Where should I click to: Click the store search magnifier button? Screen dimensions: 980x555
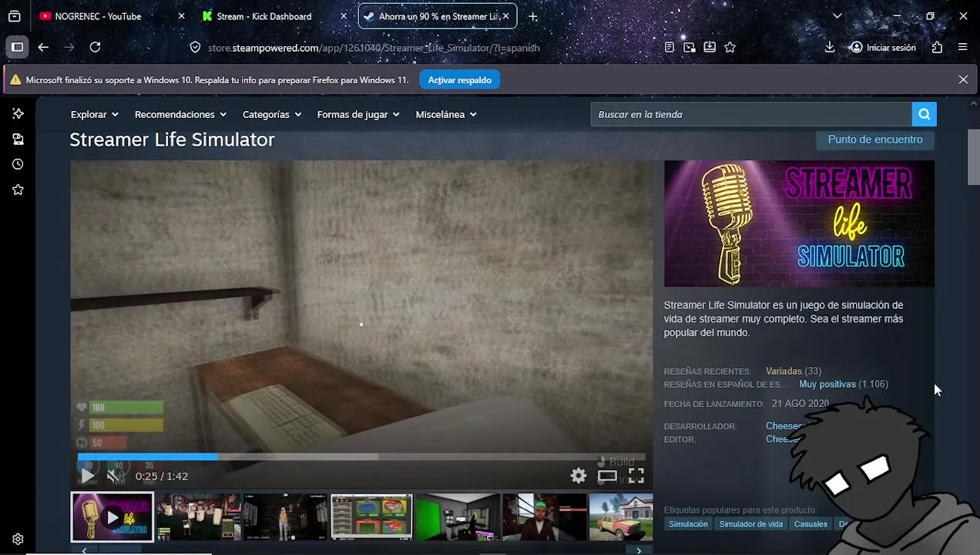pos(924,114)
